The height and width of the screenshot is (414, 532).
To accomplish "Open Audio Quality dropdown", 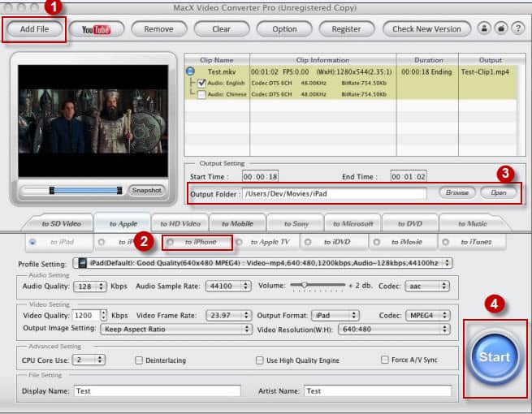I will 90,287.
